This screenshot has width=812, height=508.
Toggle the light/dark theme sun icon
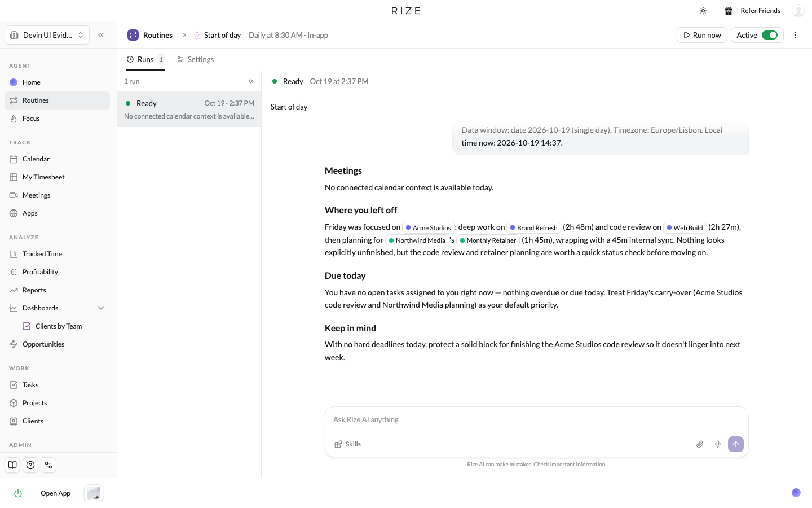pos(703,11)
